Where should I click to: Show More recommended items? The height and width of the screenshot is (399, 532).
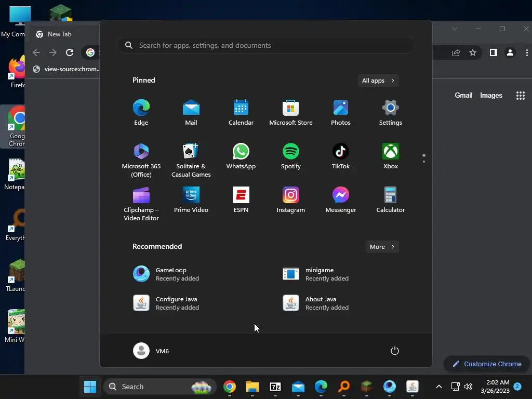(382, 247)
